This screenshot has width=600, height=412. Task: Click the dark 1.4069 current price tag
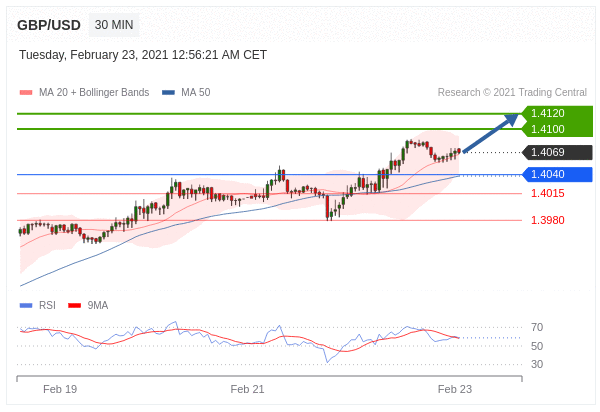pos(548,153)
